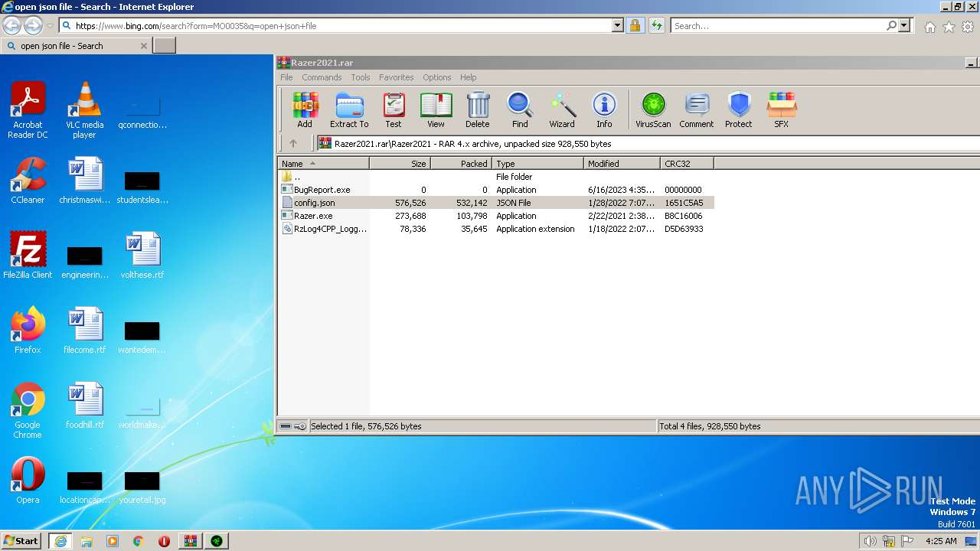The height and width of the screenshot is (551, 980).
Task: Select config.json in archive list
Action: [496, 203]
